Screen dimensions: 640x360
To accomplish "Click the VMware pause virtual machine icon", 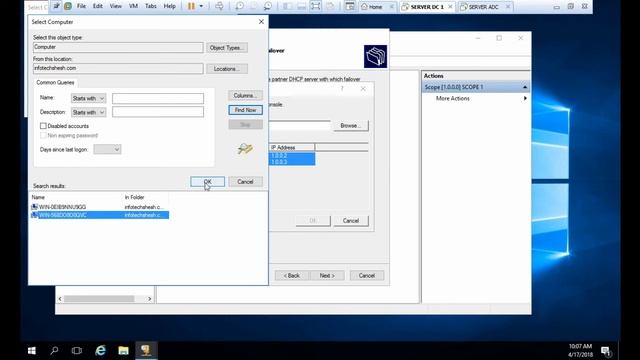I will [191, 6].
